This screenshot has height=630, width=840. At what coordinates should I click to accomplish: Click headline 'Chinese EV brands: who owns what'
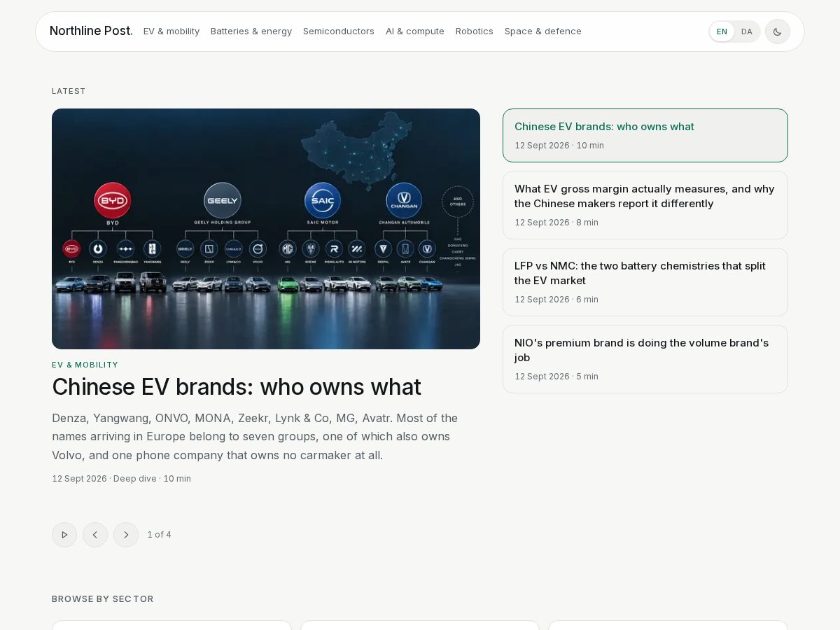237,387
